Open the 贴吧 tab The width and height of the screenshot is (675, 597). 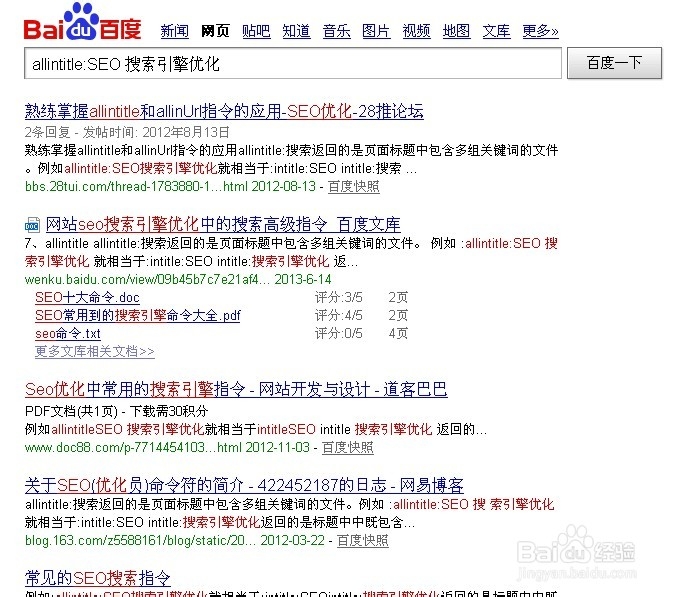[256, 31]
